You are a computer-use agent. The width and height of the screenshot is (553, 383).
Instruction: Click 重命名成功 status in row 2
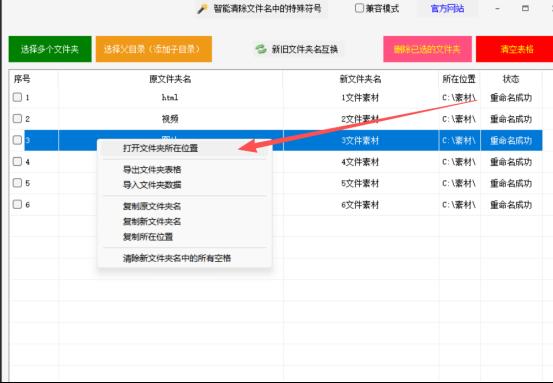pyautogui.click(x=511, y=119)
